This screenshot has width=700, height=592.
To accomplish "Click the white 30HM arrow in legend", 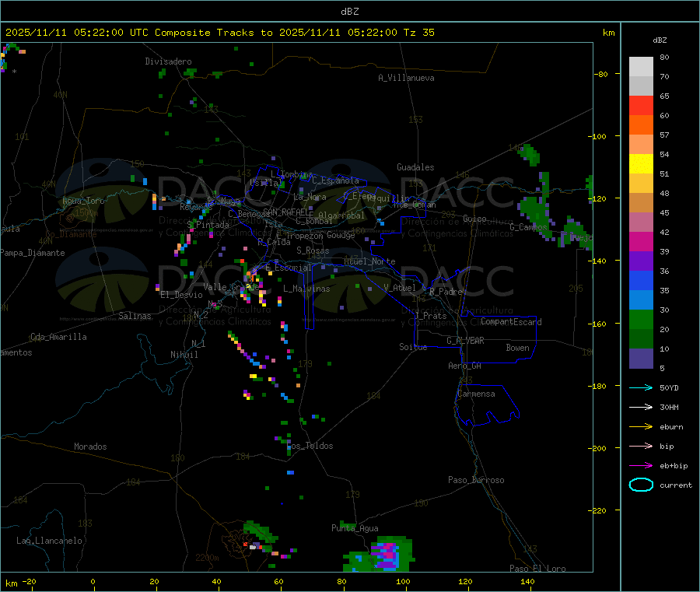I will click(x=641, y=407).
